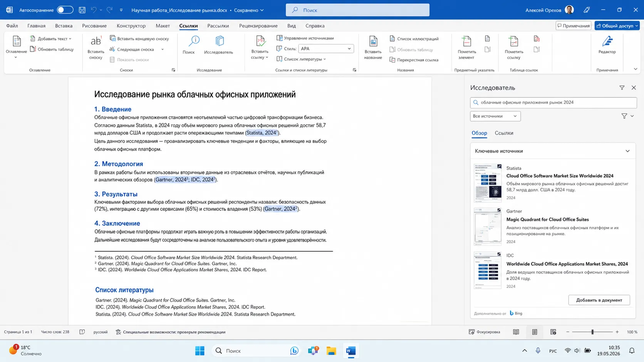Open the Файл menu
Screen dimensions: 644x362
tap(12, 26)
